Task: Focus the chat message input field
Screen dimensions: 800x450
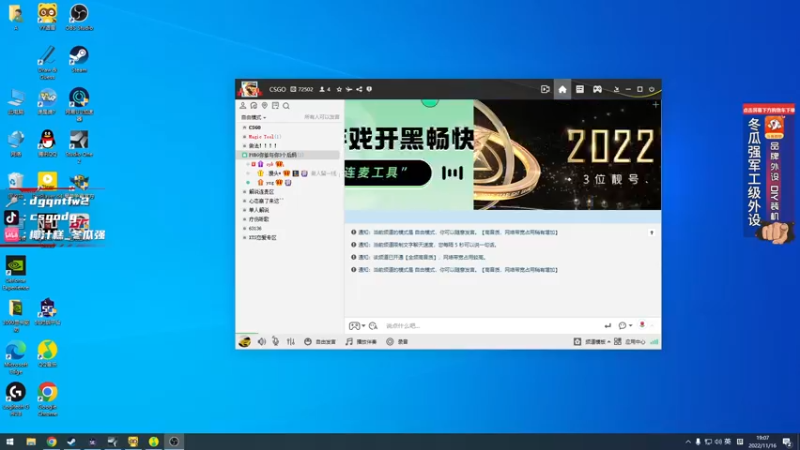Action: click(490, 326)
